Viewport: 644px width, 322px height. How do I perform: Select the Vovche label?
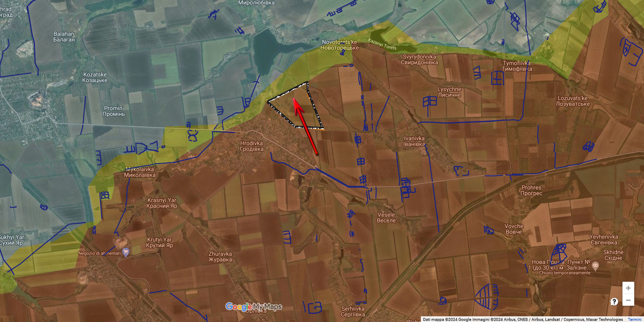(514, 229)
